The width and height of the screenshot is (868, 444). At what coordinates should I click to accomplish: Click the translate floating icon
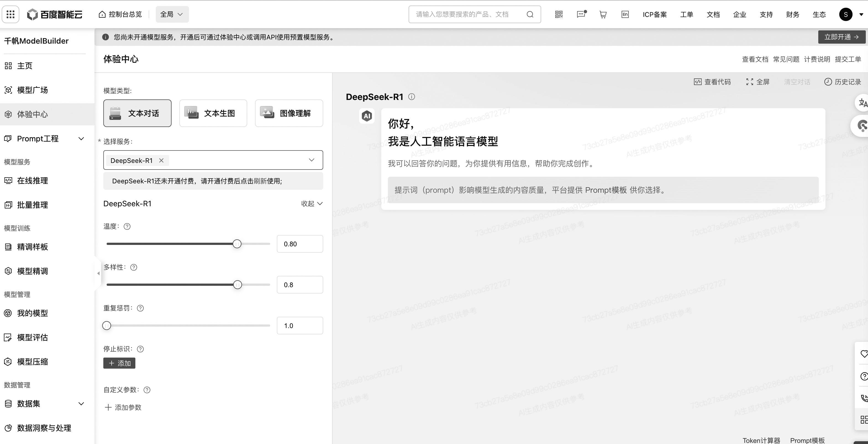click(x=862, y=102)
